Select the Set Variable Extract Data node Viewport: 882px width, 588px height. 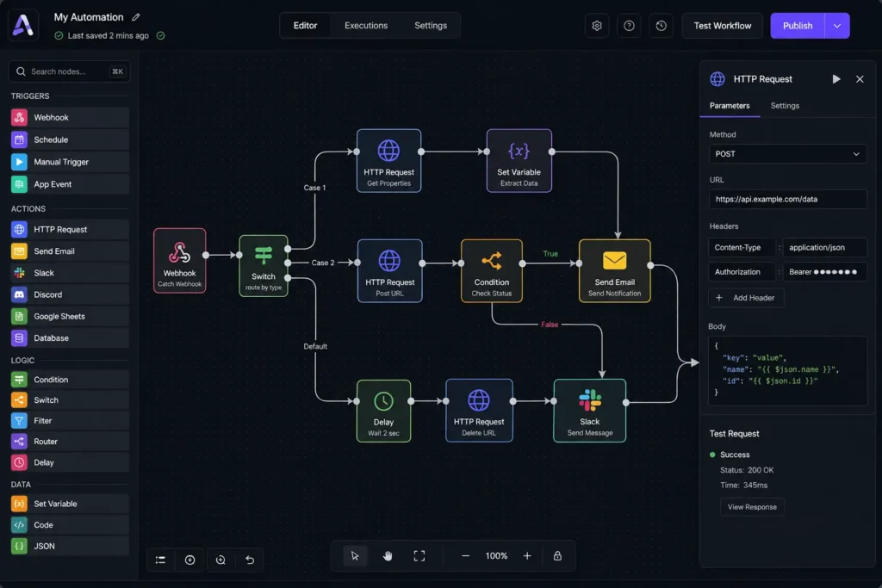click(519, 161)
